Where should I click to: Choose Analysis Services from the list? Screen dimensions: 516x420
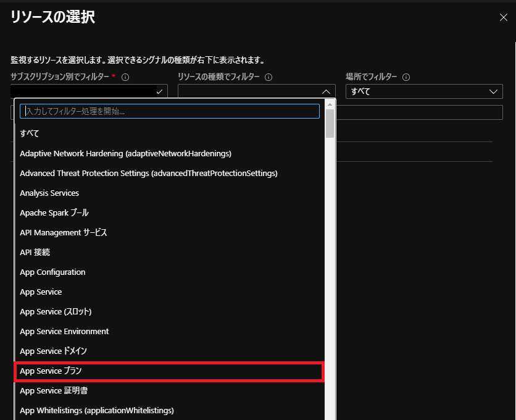pos(170,193)
